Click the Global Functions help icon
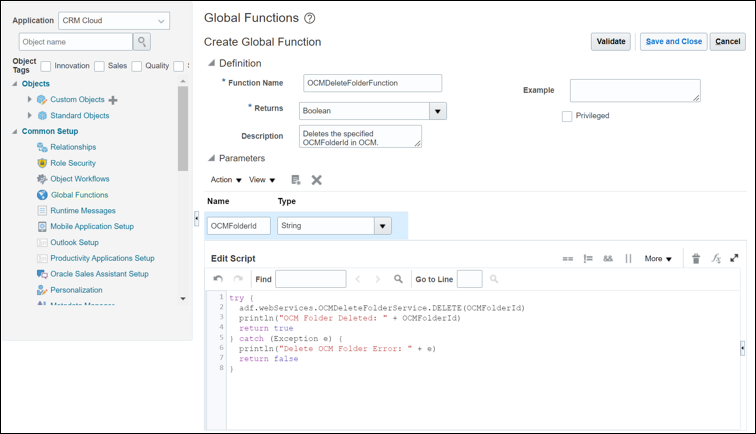Image resolution: width=756 pixels, height=434 pixels. click(x=310, y=18)
